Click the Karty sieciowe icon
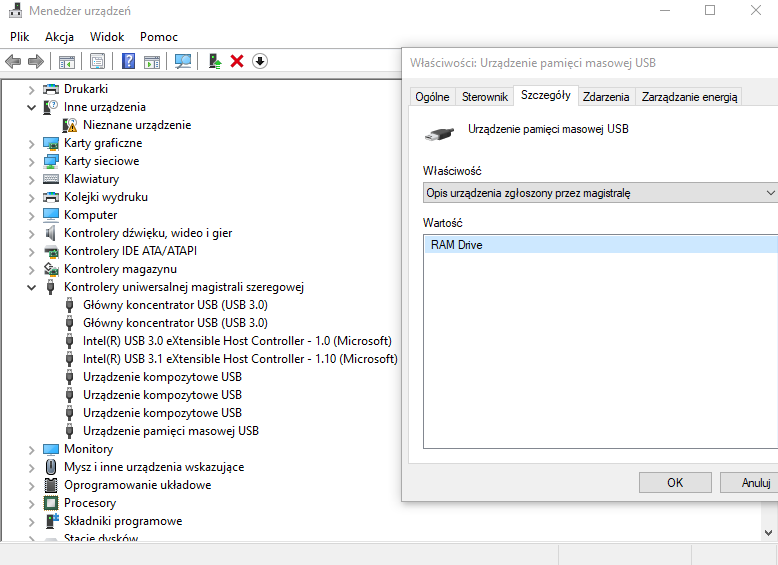 pos(51,161)
